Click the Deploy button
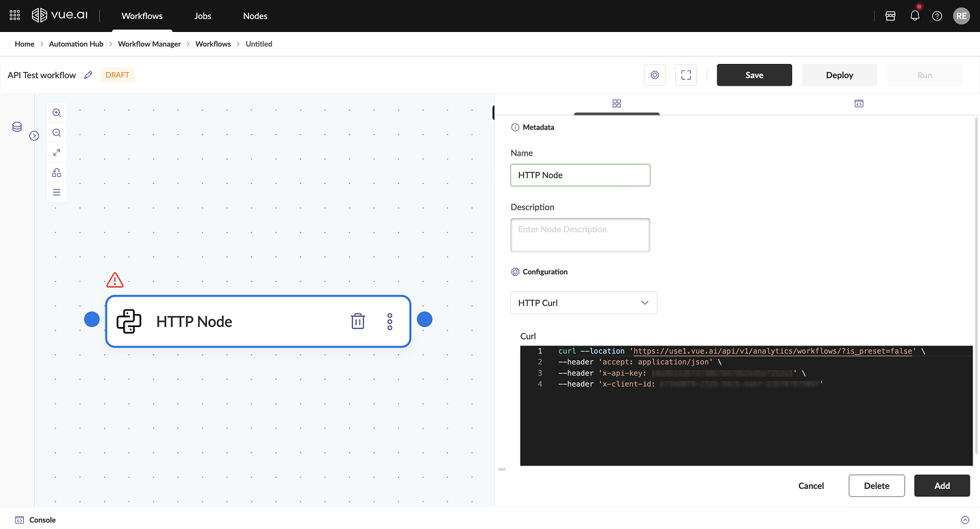980x529 pixels. 839,75
